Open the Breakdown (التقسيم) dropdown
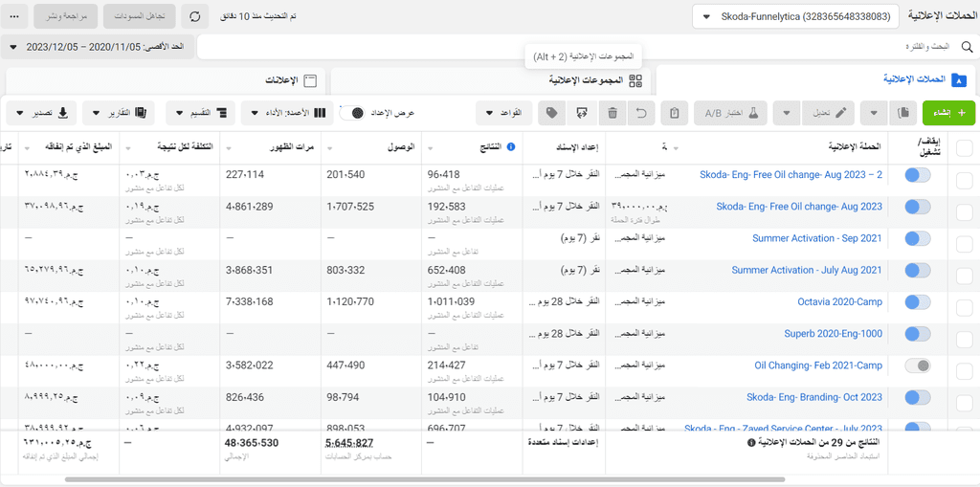The width and height of the screenshot is (980, 487). tap(201, 113)
